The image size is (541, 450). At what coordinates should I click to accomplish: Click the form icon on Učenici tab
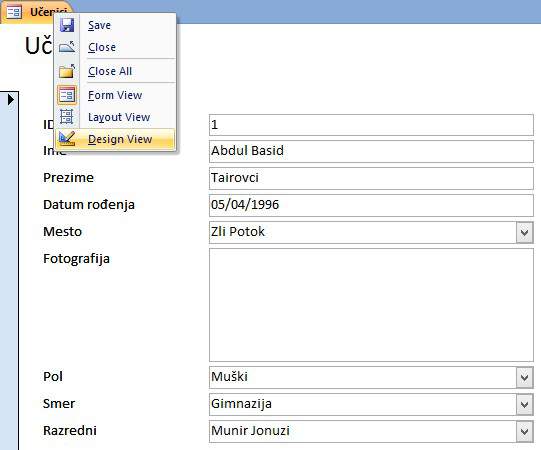click(x=14, y=12)
